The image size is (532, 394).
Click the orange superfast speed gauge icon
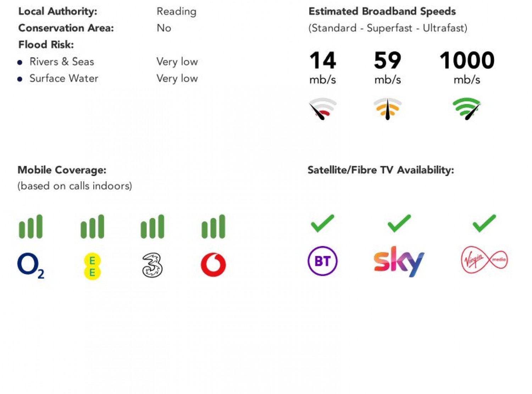click(387, 109)
